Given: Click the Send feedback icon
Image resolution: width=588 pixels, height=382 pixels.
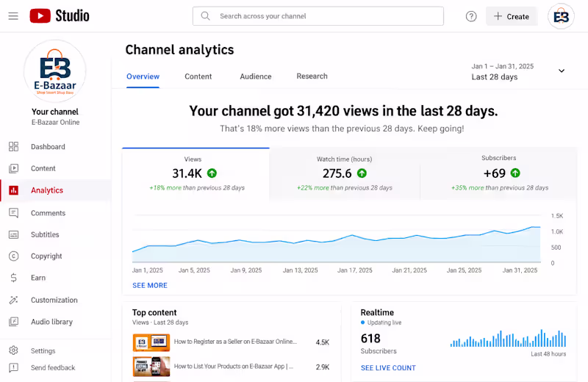Looking at the screenshot, I should point(13,368).
